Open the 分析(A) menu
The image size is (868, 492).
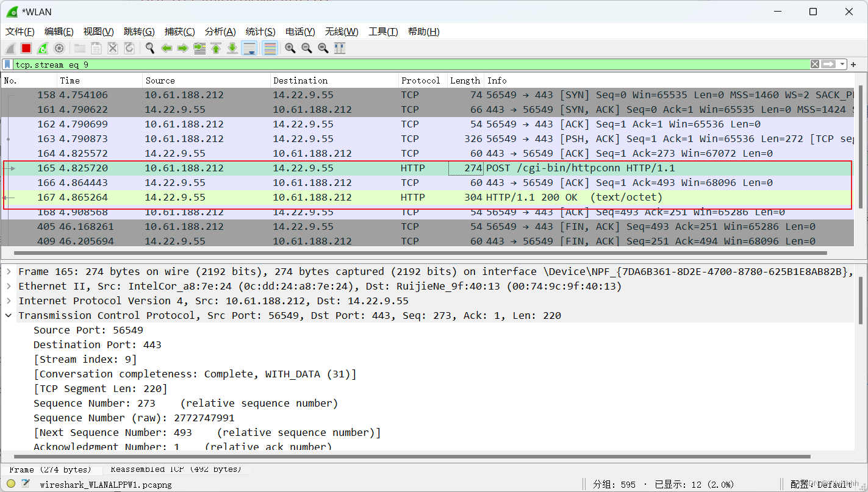(x=220, y=32)
